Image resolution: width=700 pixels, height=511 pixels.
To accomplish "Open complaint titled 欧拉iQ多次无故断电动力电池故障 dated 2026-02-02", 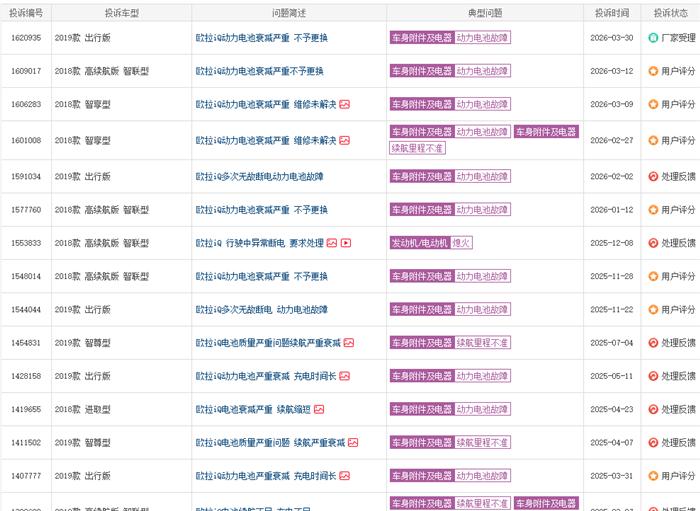I will 259,177.
